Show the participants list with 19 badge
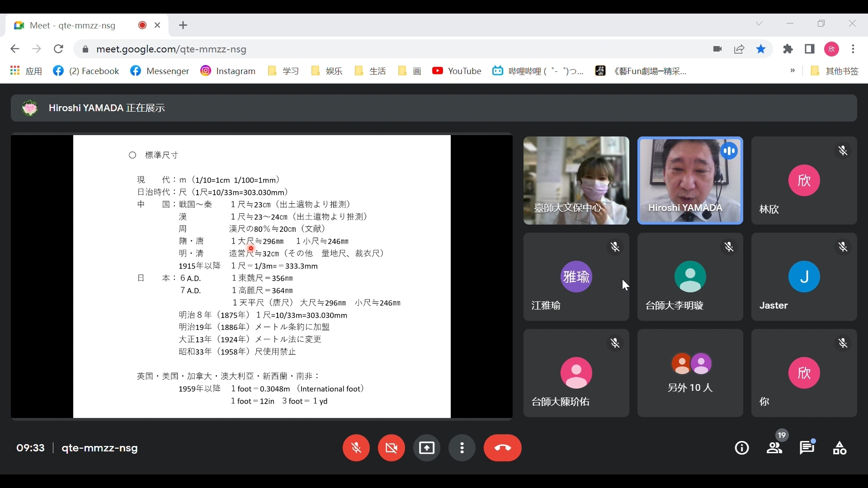This screenshot has width=868, height=488. pos(775,448)
